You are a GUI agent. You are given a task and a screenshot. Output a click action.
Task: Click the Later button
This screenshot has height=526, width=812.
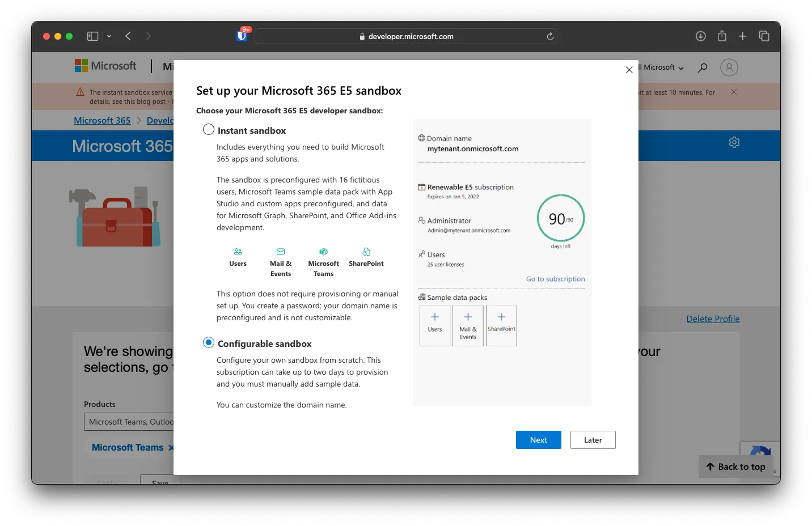(593, 440)
